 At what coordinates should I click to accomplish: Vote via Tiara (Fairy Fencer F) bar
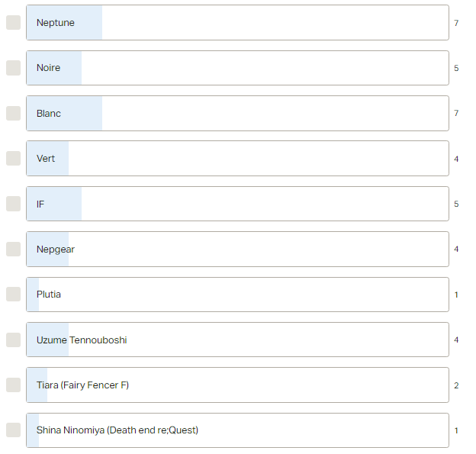(237, 385)
